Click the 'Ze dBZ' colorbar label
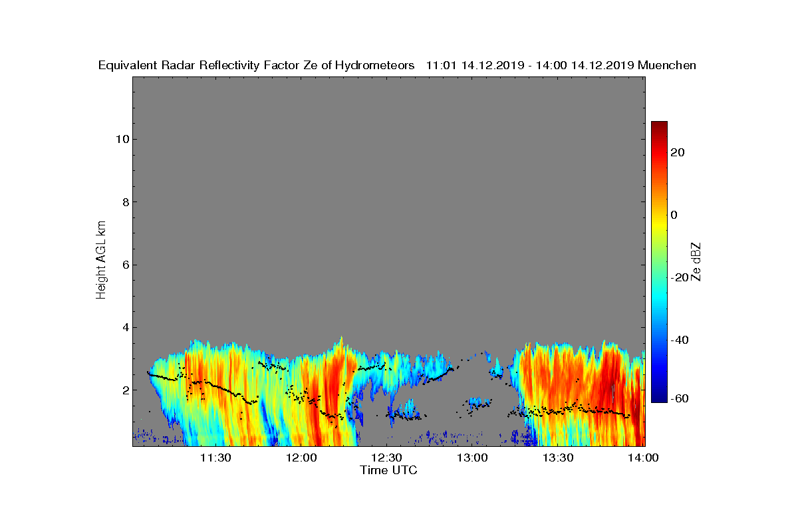This screenshot has height=532, width=798. 696,262
